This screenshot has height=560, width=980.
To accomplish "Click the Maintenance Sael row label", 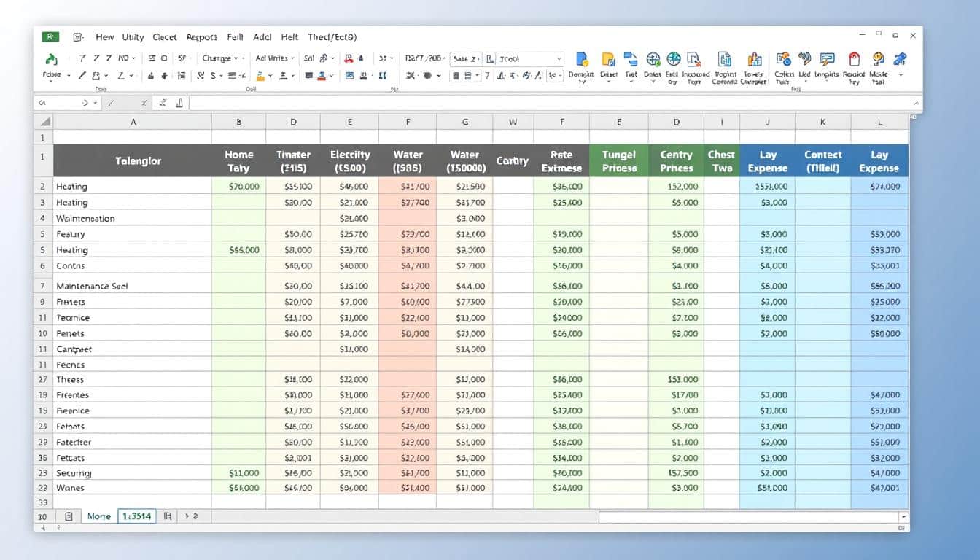I will click(x=92, y=287).
